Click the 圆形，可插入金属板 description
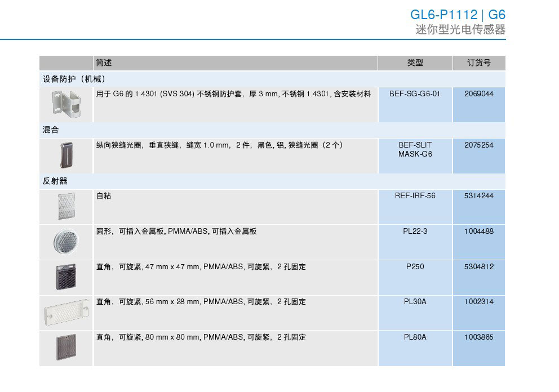The height and width of the screenshot is (392, 559). [176, 231]
